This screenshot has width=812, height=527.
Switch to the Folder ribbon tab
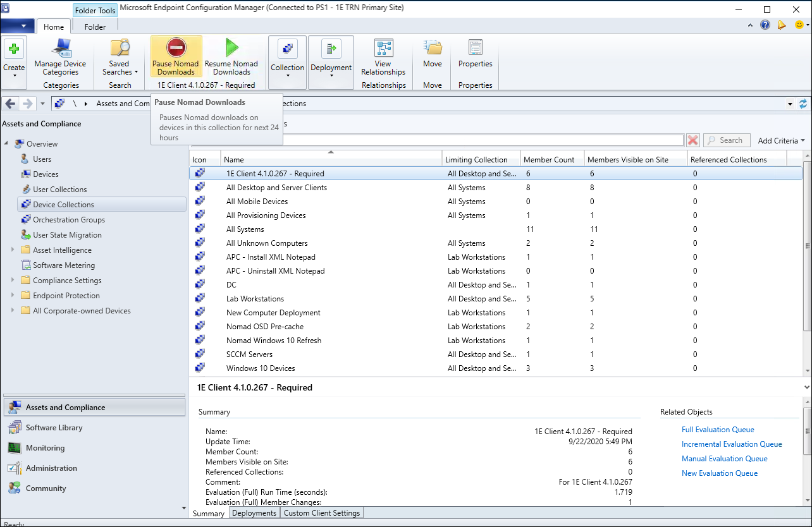[x=95, y=27]
